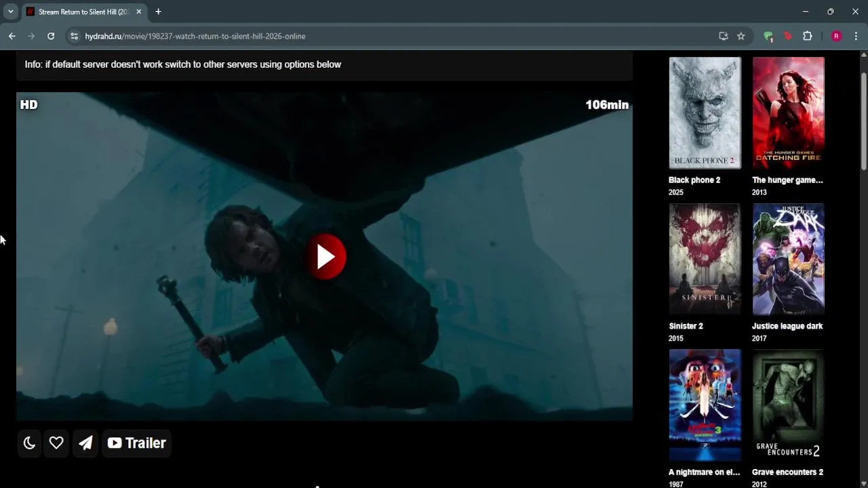The width and height of the screenshot is (868, 488).
Task: Click the 'Black phone 2' title link
Action: point(694,180)
